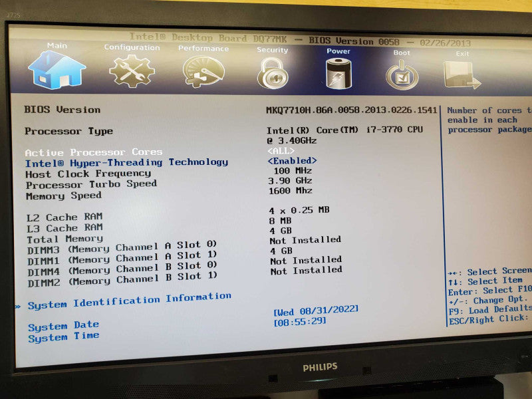Click Not Installed value for DIMM3

click(306, 240)
